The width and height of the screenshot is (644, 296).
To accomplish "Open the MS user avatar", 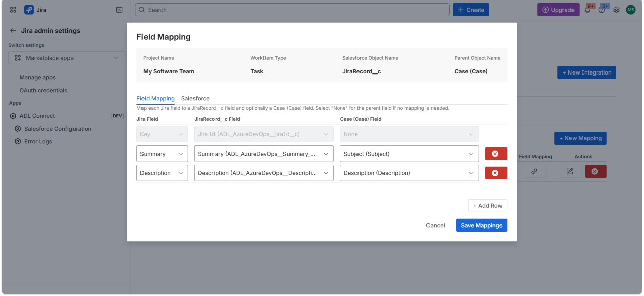I will pyautogui.click(x=631, y=10).
